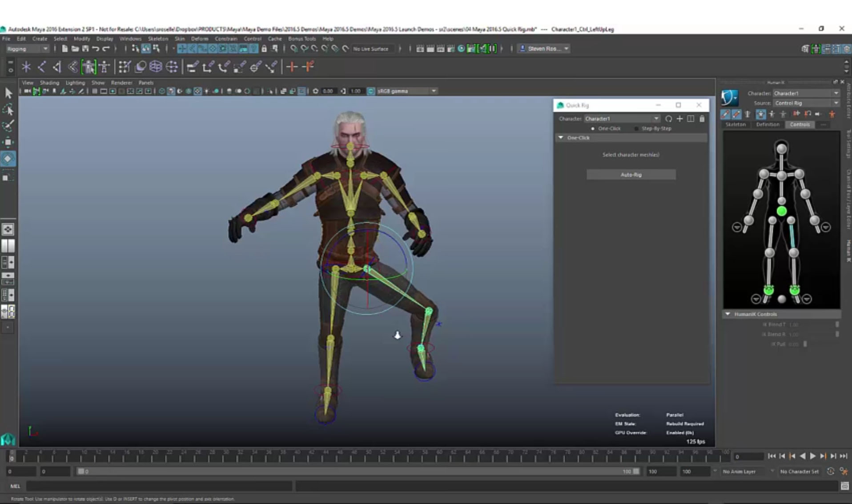The height and width of the screenshot is (504, 852).
Task: Open the HumanIK Character dropdown
Action: coord(806,93)
